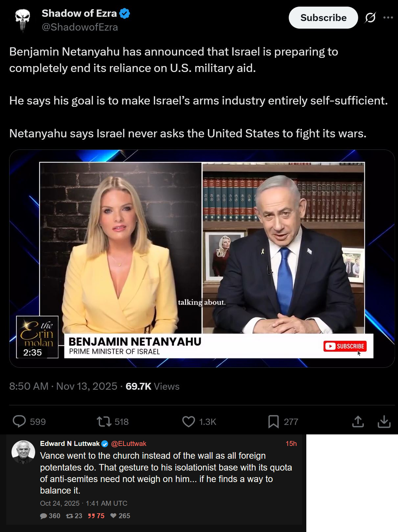Click the reply bubble icon showing 599
The image size is (398, 532).
point(19,422)
